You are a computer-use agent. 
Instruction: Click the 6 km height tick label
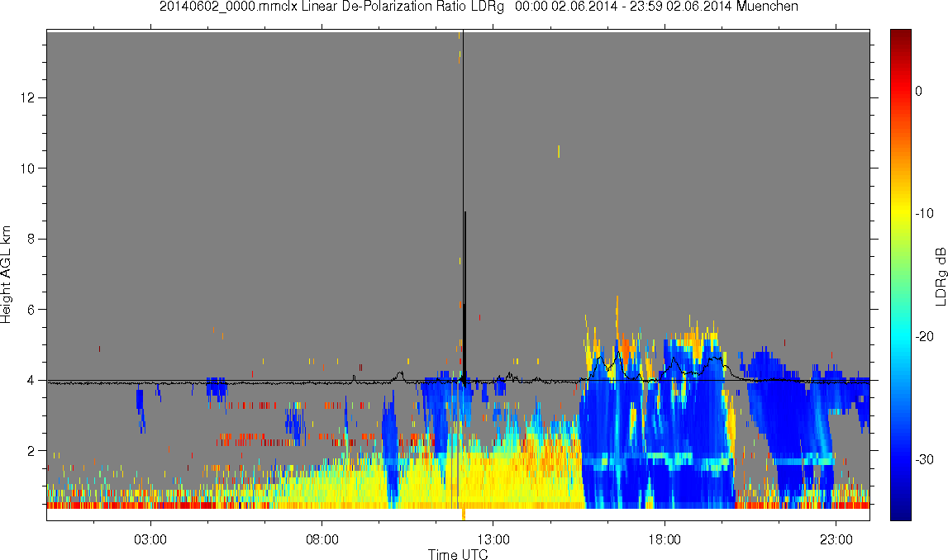point(31,310)
